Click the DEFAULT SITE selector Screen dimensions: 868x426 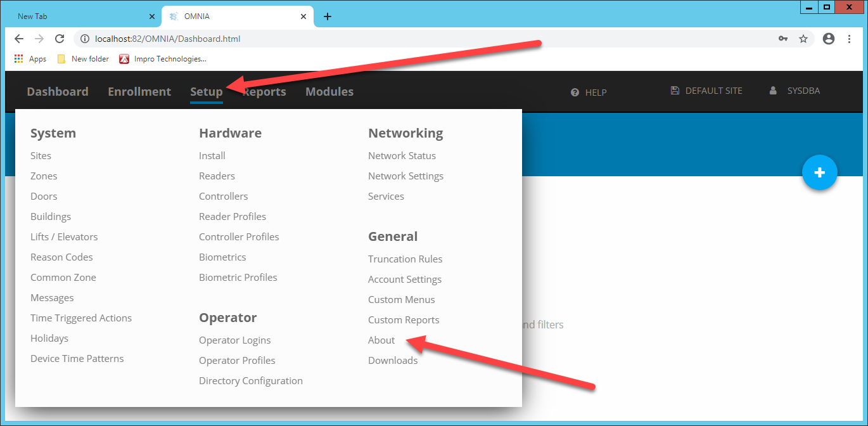tap(706, 91)
